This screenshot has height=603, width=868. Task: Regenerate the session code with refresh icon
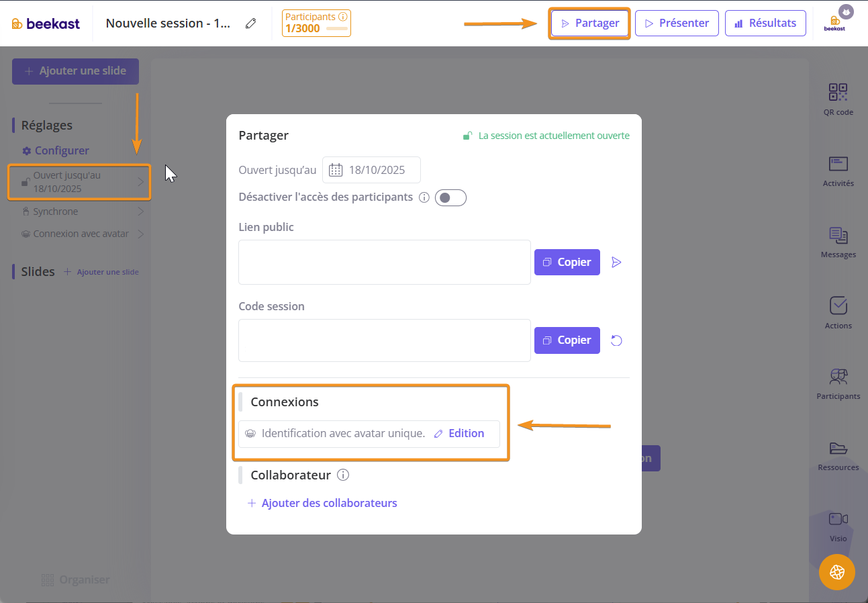[x=616, y=340]
